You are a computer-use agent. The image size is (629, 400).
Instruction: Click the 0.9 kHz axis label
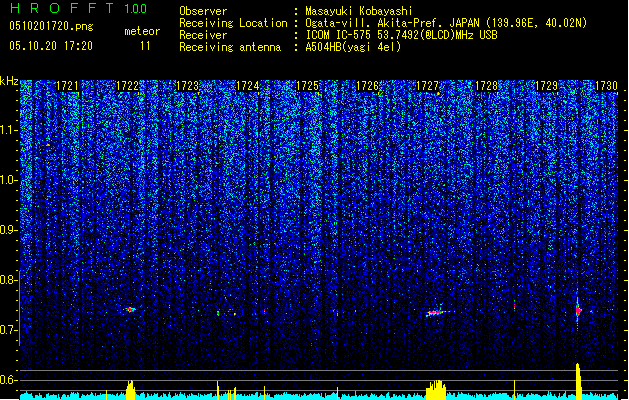8,230
